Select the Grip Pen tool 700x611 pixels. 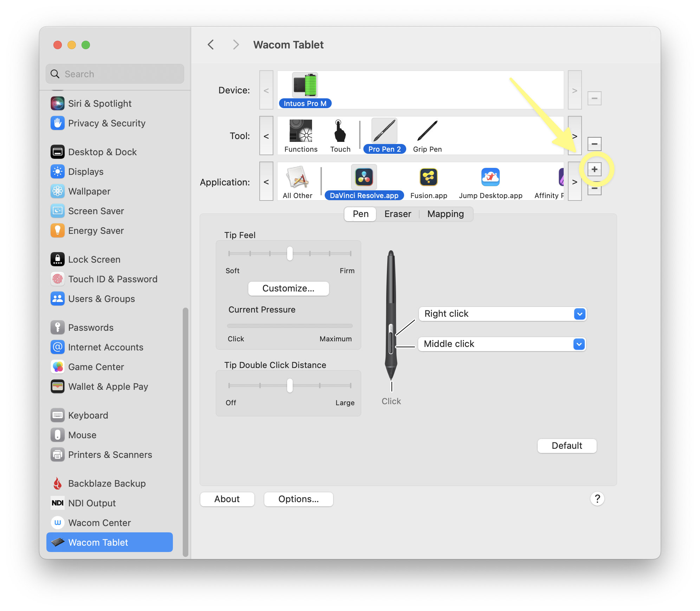[x=427, y=132]
